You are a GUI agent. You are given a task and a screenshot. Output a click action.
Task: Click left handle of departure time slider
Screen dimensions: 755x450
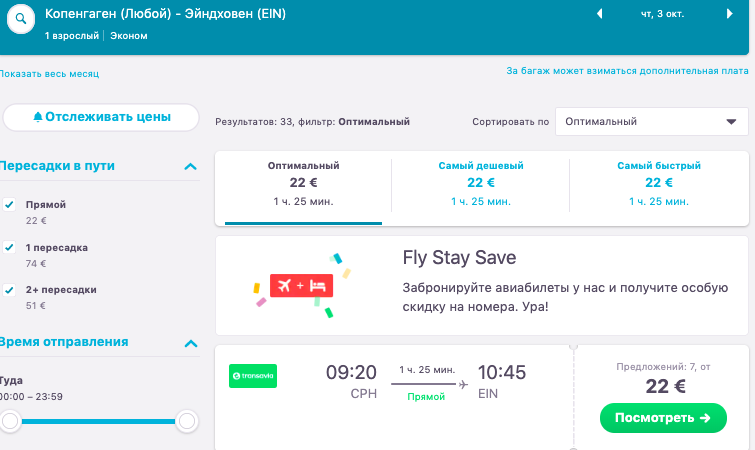click(x=11, y=422)
